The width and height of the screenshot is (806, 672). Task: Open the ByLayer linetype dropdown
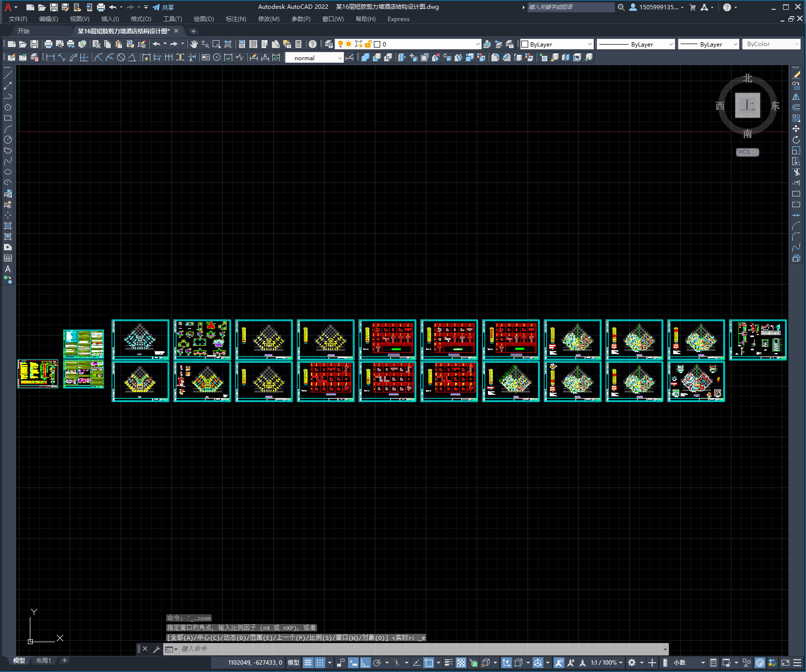click(671, 44)
